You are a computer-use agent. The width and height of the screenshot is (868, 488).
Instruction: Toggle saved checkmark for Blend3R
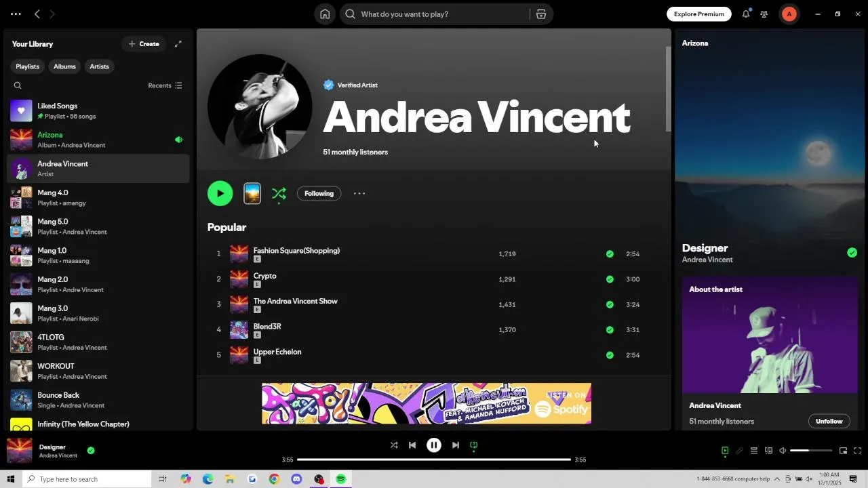610,330
